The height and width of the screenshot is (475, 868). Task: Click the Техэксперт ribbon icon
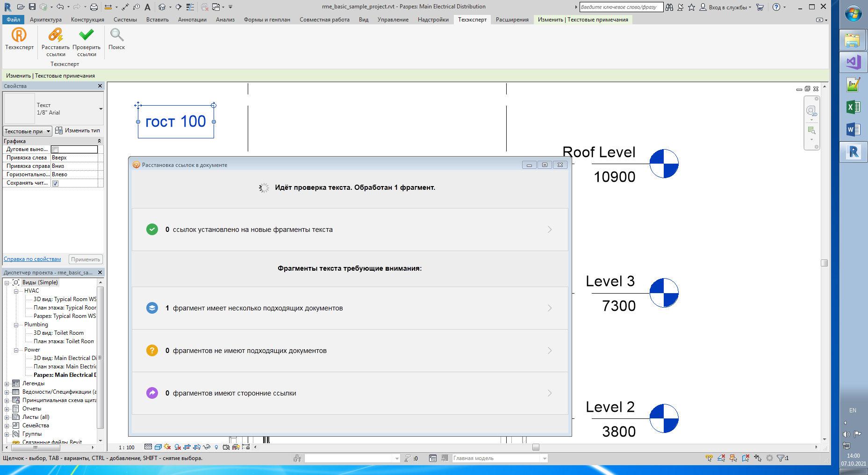click(x=19, y=35)
